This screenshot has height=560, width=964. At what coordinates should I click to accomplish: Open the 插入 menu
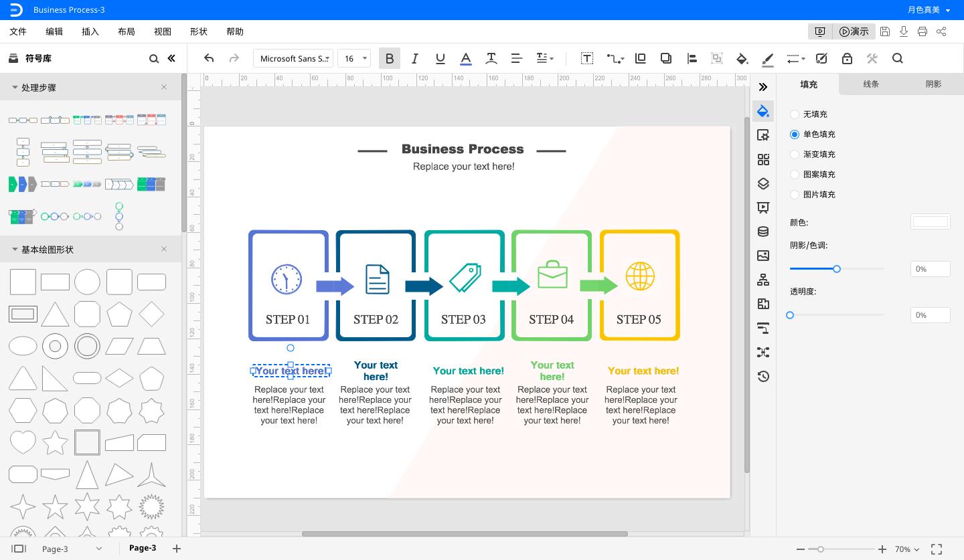click(x=90, y=31)
